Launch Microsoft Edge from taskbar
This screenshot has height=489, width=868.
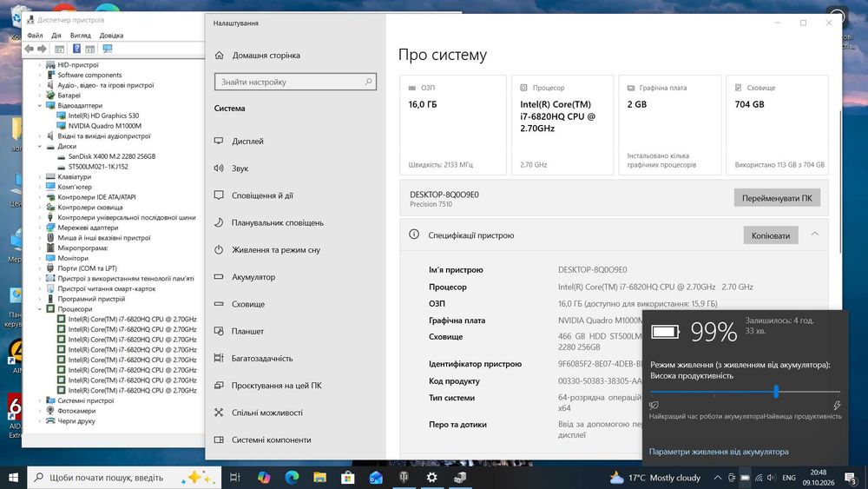(292, 478)
